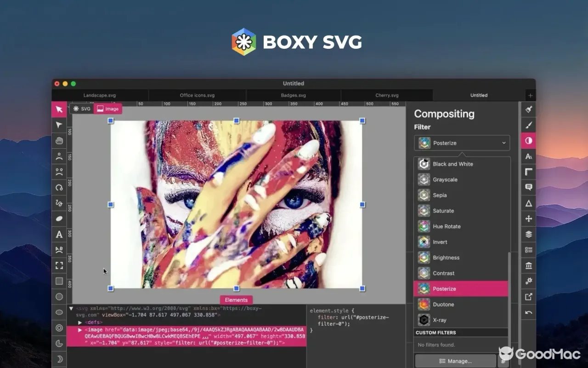Select the Circle shape tool

point(59,297)
